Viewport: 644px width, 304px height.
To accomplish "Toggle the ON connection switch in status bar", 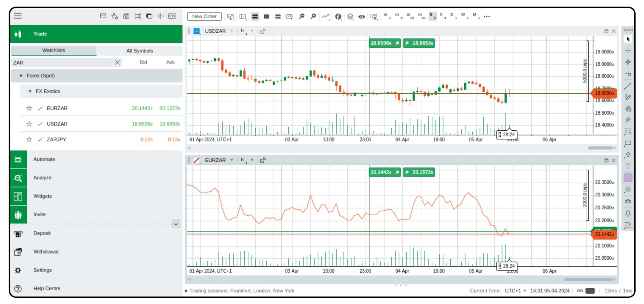I will tap(590, 291).
